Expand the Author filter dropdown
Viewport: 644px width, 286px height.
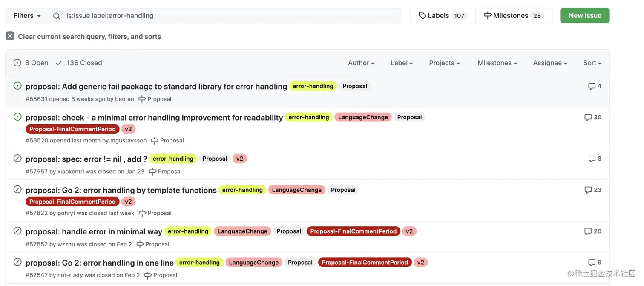tap(361, 63)
